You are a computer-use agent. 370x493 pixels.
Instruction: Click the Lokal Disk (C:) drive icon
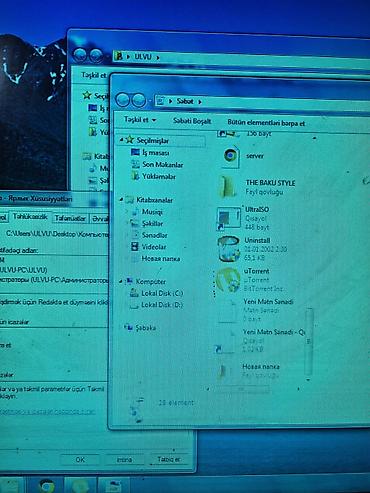(134, 293)
